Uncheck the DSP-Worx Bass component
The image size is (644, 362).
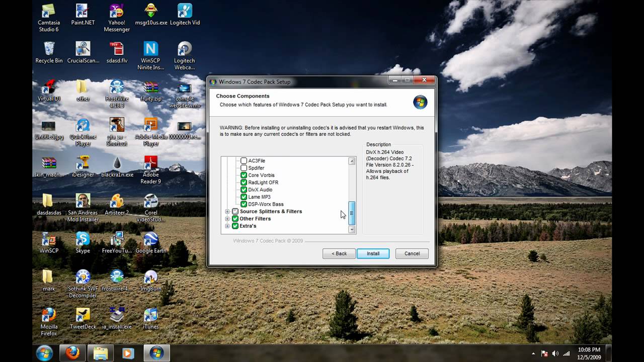click(244, 204)
